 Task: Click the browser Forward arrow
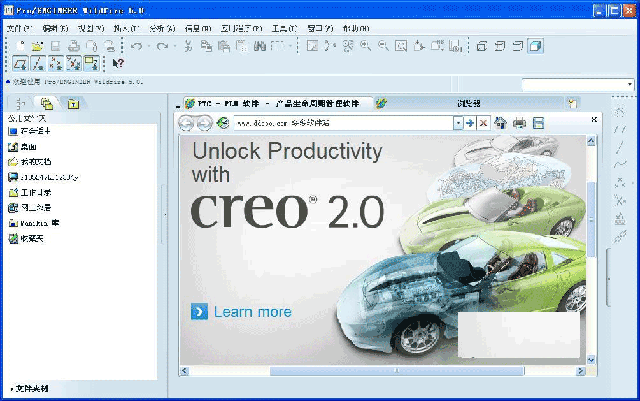(205, 123)
